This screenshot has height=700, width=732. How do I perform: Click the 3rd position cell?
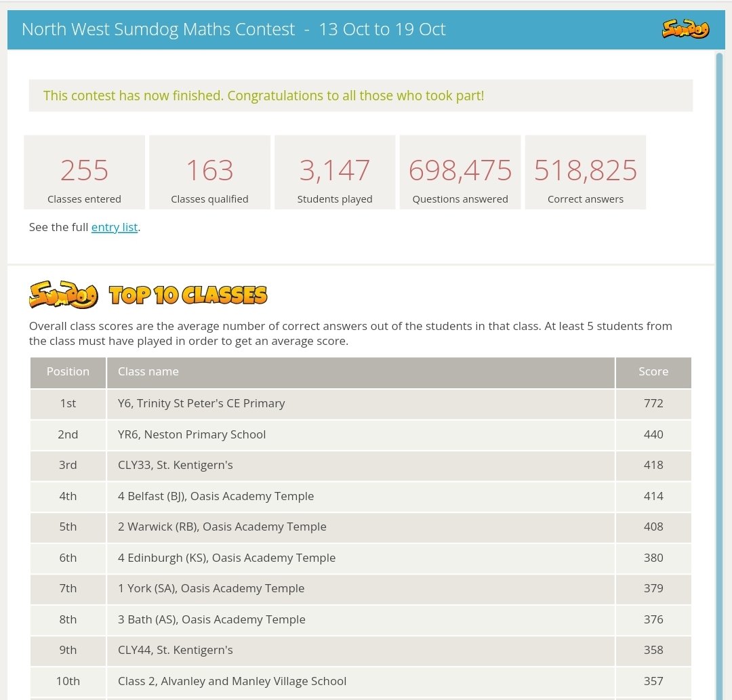[68, 466]
